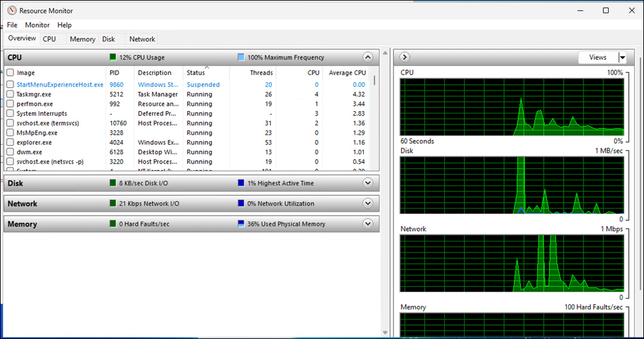Expand the Disk section
The image size is (644, 339).
tap(368, 183)
